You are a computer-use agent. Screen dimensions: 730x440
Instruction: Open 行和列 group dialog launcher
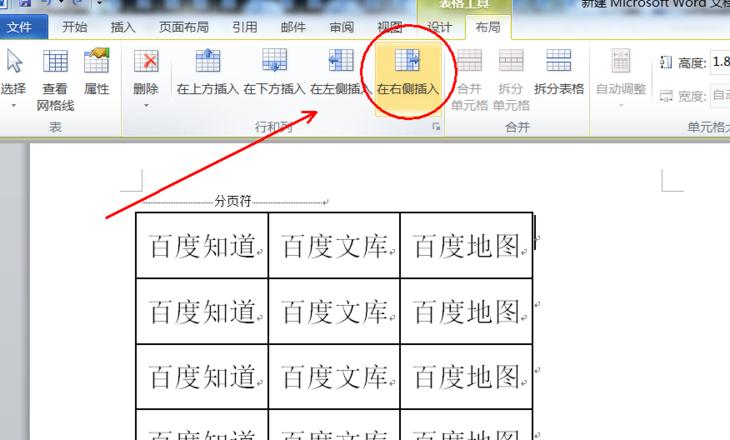click(436, 126)
